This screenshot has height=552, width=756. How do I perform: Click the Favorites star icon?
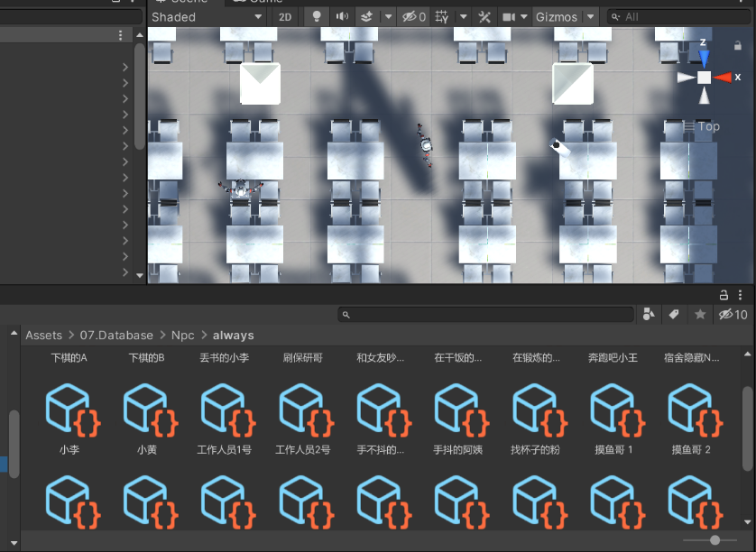pos(700,314)
